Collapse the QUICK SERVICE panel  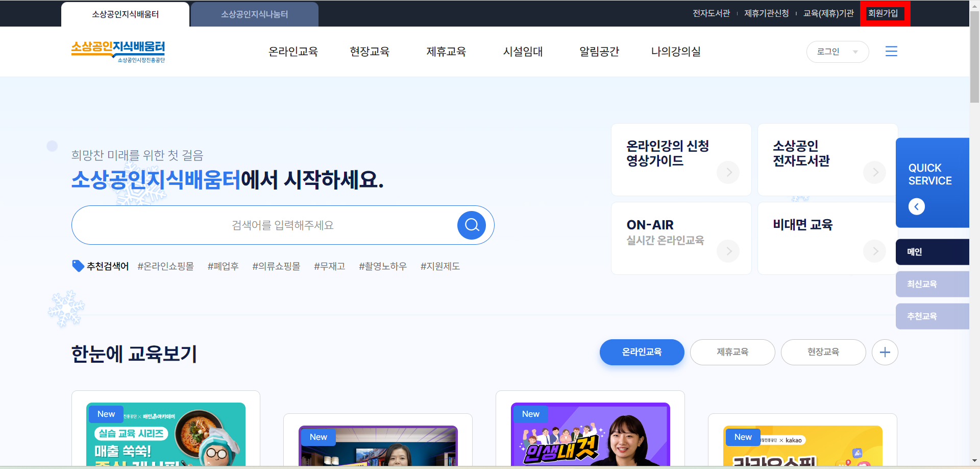point(917,206)
